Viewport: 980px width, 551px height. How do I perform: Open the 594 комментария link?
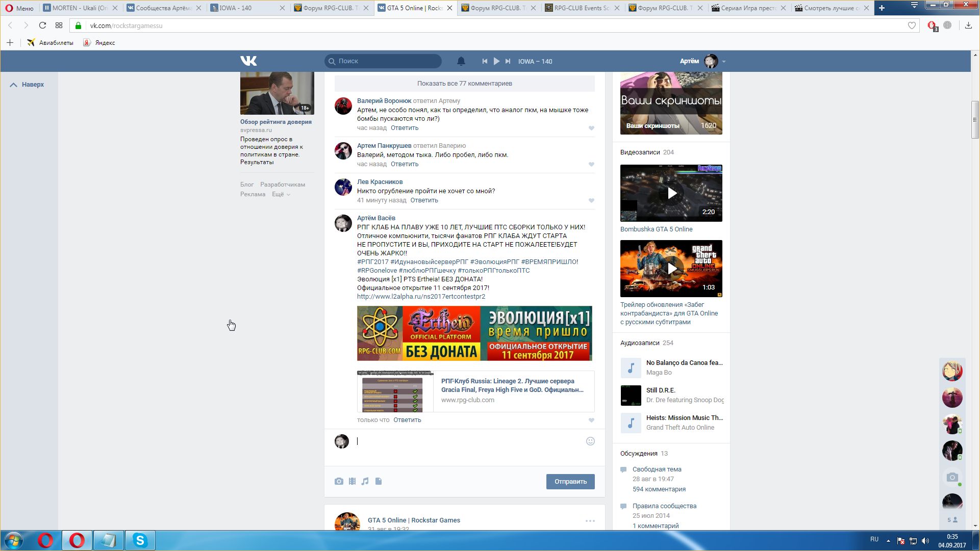pyautogui.click(x=659, y=489)
